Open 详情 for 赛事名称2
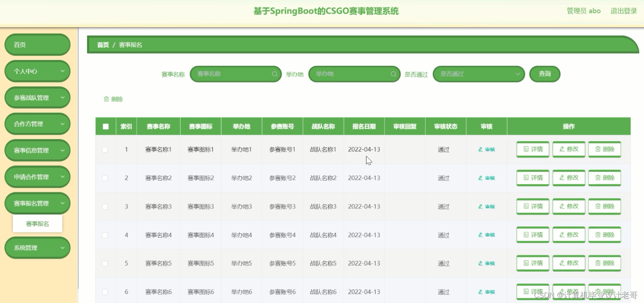The image size is (644, 303). (x=533, y=178)
